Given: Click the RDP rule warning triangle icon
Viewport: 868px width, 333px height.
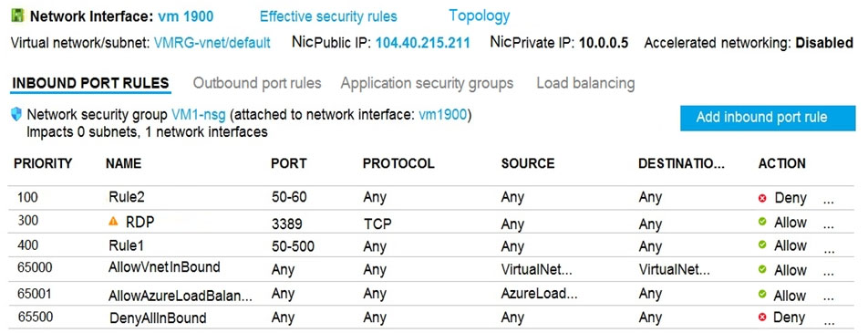Looking at the screenshot, I should point(113,222).
